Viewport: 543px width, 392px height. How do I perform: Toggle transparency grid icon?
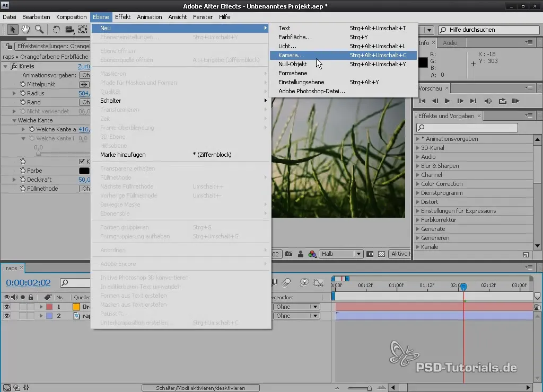click(381, 254)
